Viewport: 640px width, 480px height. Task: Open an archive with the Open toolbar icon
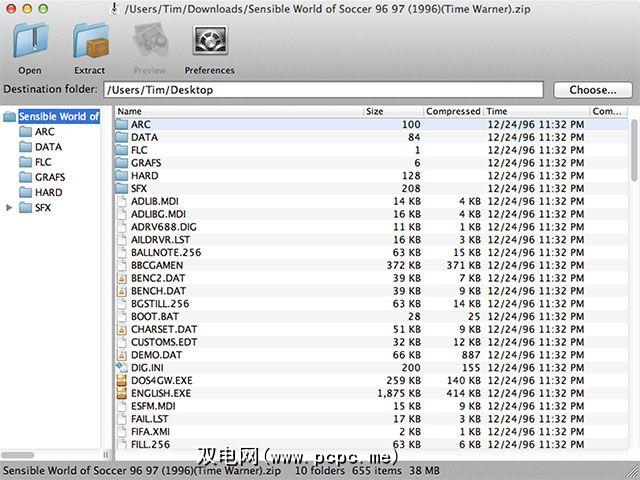pyautogui.click(x=31, y=41)
